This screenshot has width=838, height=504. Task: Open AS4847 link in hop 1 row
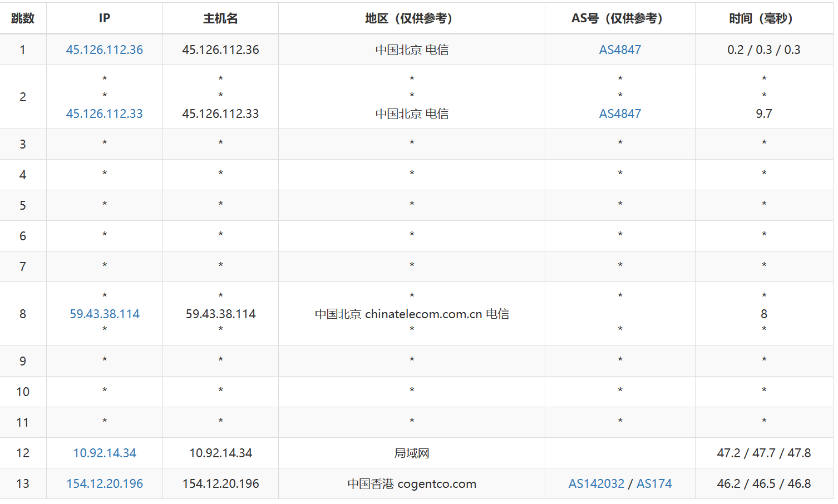click(x=620, y=50)
